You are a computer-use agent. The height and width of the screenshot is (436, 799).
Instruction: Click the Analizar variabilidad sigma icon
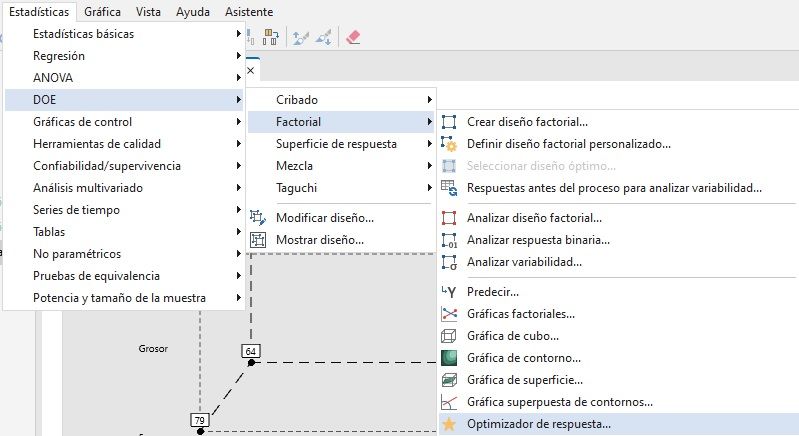449,262
